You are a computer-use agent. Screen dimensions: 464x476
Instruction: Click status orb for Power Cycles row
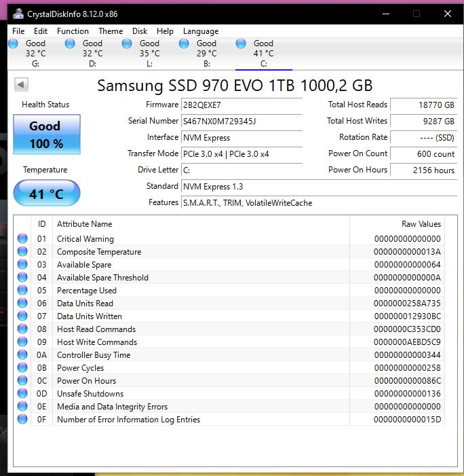22,367
